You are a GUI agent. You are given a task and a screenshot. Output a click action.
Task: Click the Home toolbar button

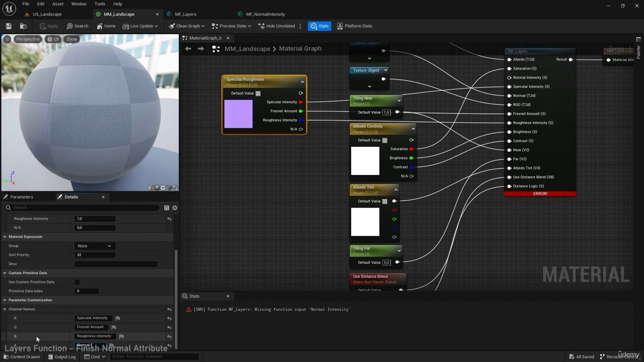point(106,26)
